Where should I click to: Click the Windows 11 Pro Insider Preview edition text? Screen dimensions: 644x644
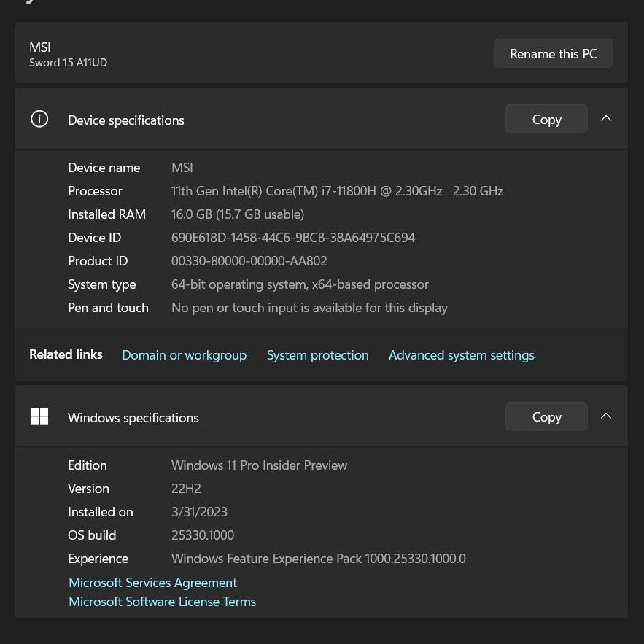(259, 465)
